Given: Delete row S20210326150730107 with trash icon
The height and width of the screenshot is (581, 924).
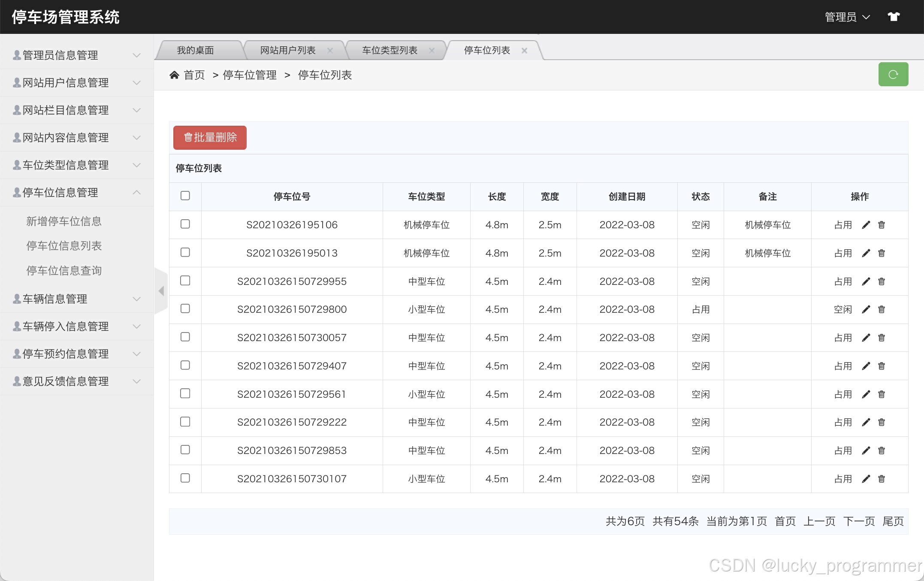Looking at the screenshot, I should click(882, 479).
